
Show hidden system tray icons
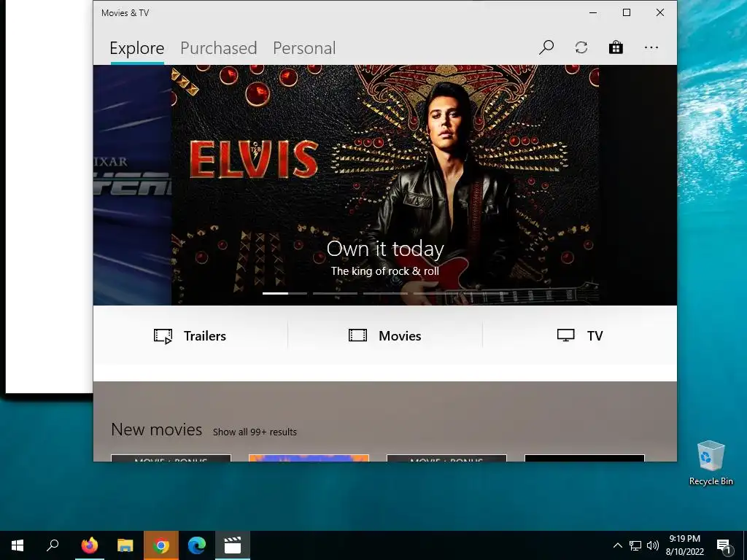pyautogui.click(x=617, y=545)
